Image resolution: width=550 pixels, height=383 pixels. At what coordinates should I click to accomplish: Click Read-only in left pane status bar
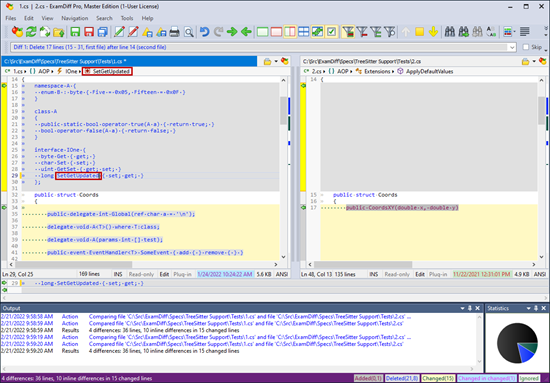coord(141,274)
